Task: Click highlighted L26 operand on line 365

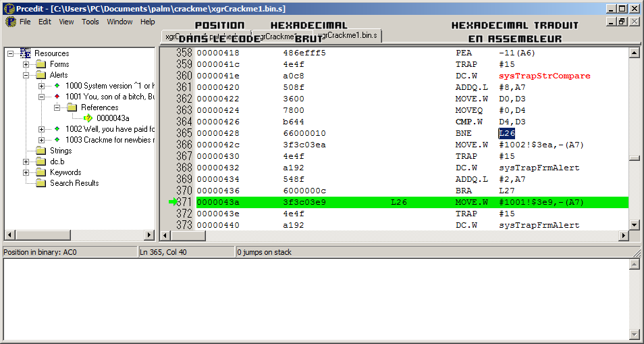Action: pyautogui.click(x=507, y=133)
